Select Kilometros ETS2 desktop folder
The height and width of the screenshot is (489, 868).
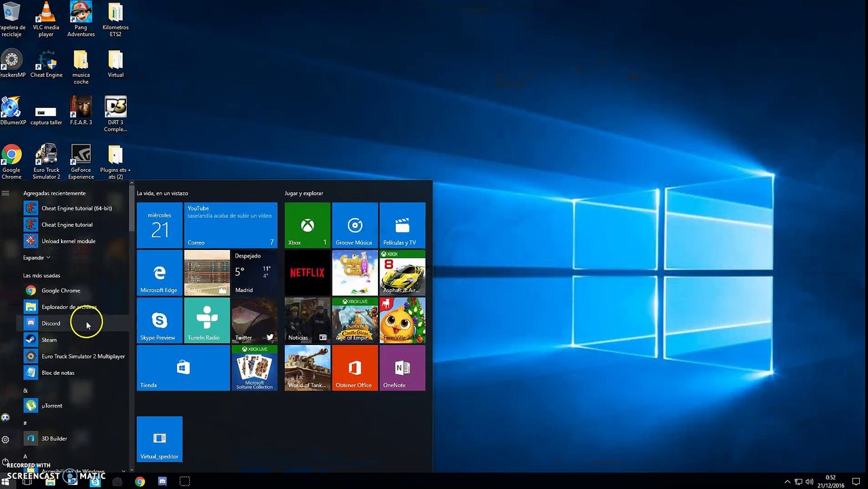[115, 20]
